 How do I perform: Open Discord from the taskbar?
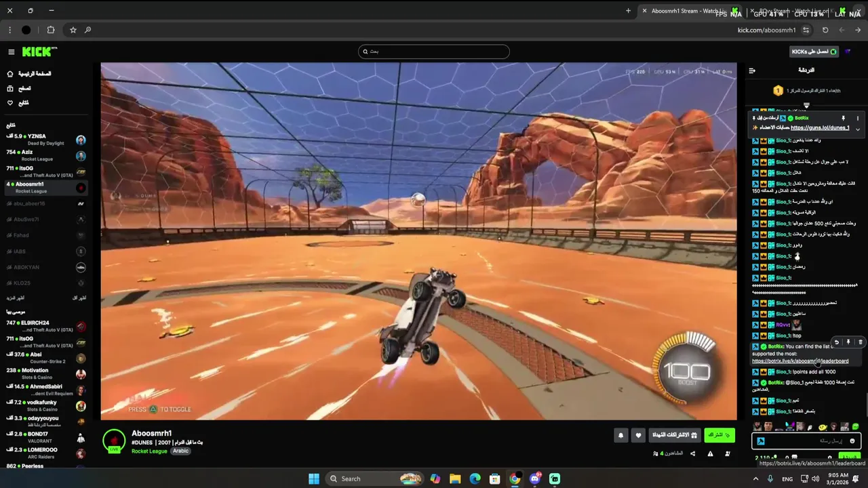(x=535, y=479)
